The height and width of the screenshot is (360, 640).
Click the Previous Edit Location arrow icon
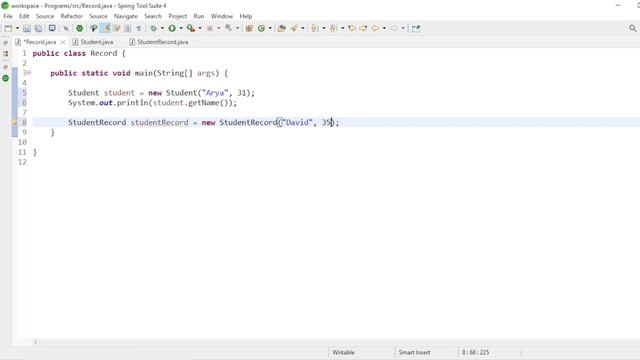point(352,28)
